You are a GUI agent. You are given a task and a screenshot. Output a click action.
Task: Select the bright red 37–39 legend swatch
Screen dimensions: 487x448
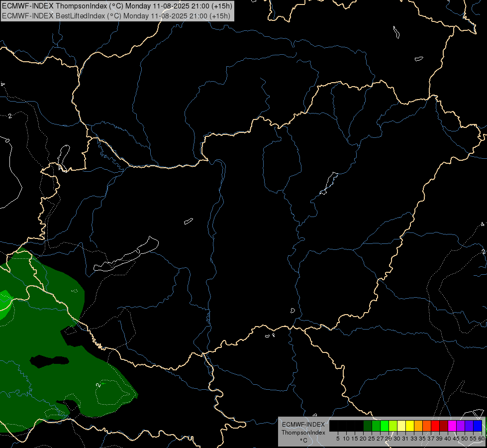(x=435, y=426)
